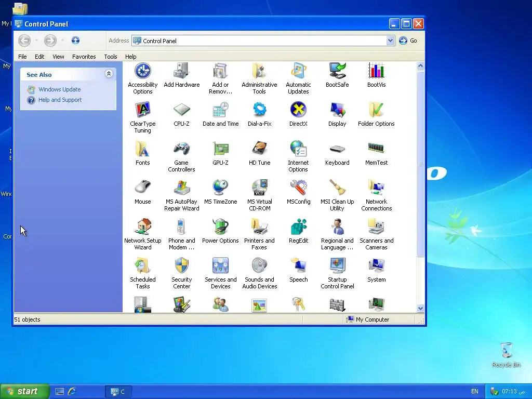Open Date and Time settings
Screen dimensions: 532x399
220,114
